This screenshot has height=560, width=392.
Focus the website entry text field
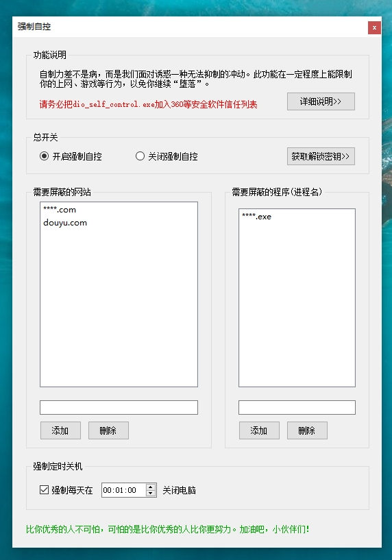tap(119, 407)
